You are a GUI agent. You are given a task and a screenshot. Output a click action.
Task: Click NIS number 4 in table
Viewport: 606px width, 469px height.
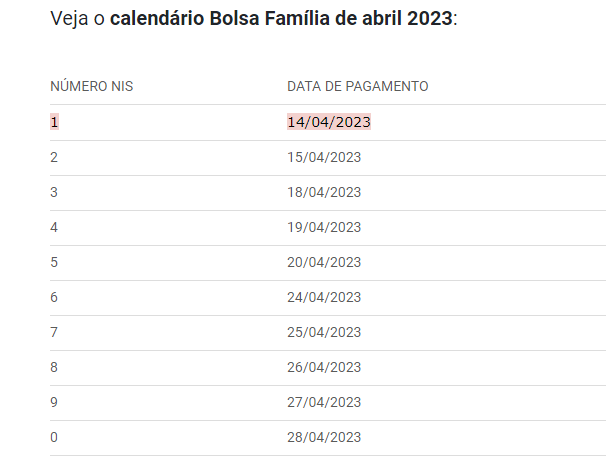click(54, 227)
